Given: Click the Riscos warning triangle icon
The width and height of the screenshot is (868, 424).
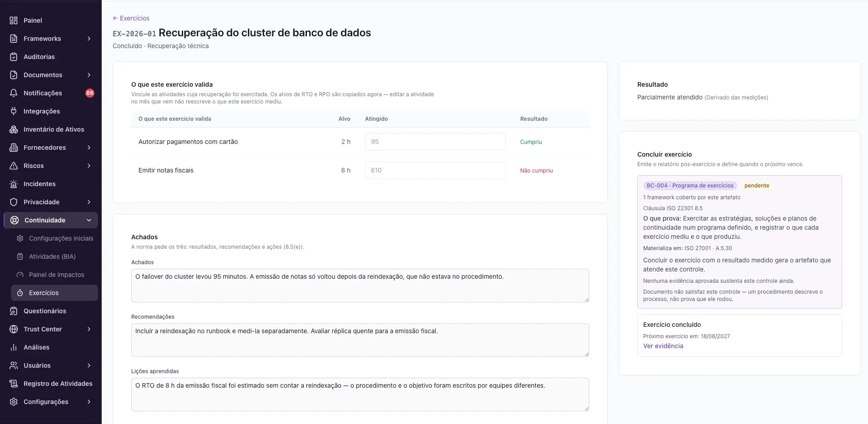Looking at the screenshot, I should coord(14,166).
